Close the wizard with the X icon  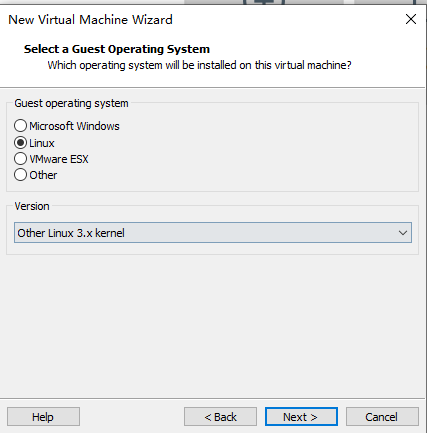point(411,19)
